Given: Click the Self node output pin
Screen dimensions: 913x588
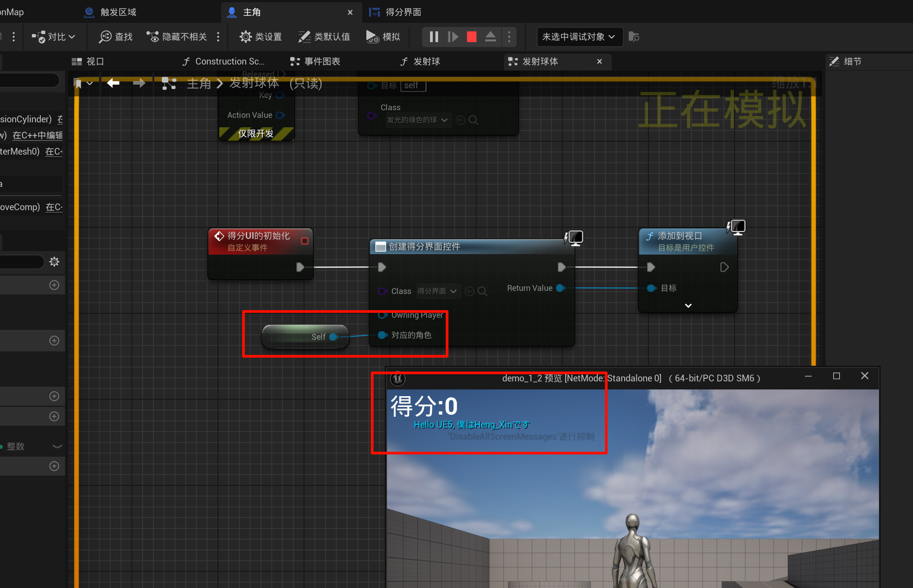Looking at the screenshot, I should (333, 337).
